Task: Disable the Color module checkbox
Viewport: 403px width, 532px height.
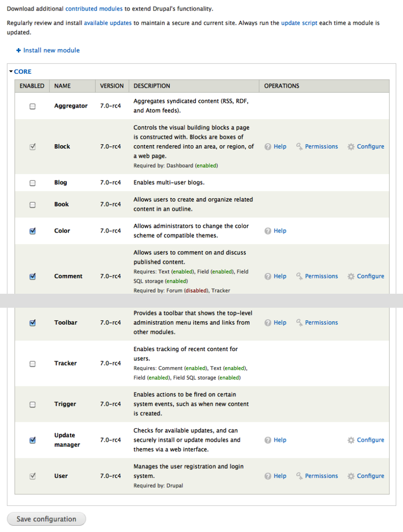Action: click(x=33, y=231)
